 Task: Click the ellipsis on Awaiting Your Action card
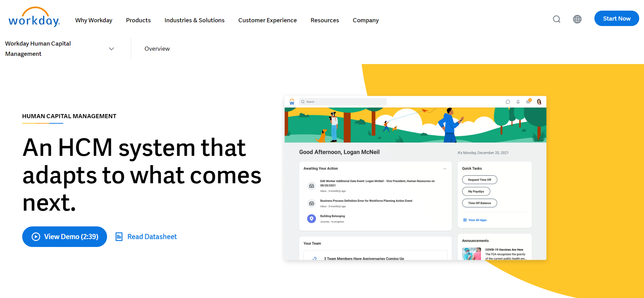(x=444, y=169)
